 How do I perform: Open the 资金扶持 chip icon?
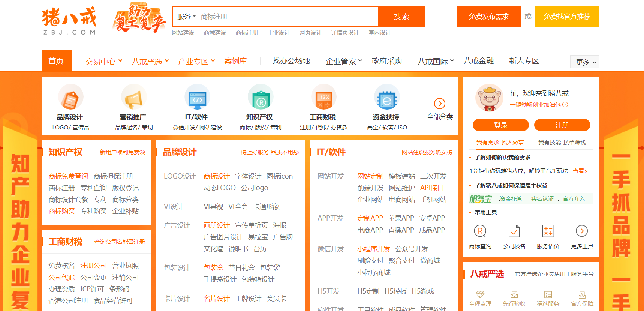[x=386, y=97]
